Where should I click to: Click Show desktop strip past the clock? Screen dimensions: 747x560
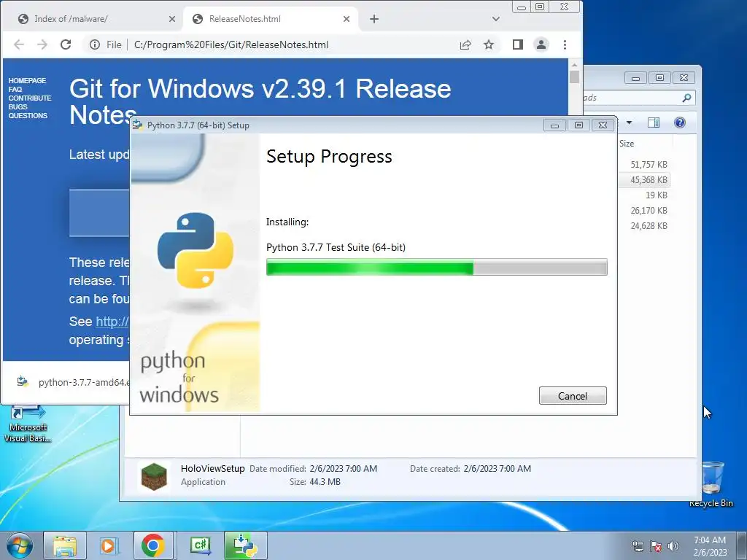click(x=742, y=545)
